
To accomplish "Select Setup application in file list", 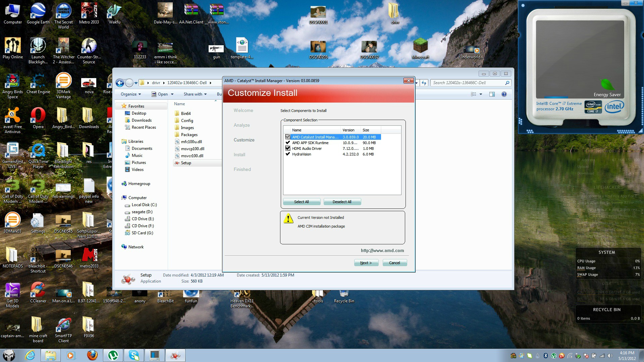I will pos(186,163).
